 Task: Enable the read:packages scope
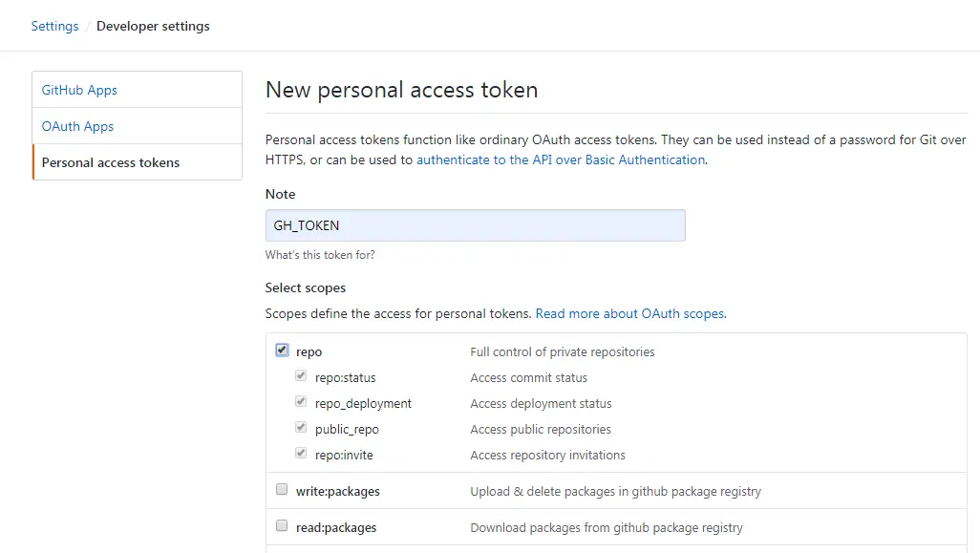[282, 524]
